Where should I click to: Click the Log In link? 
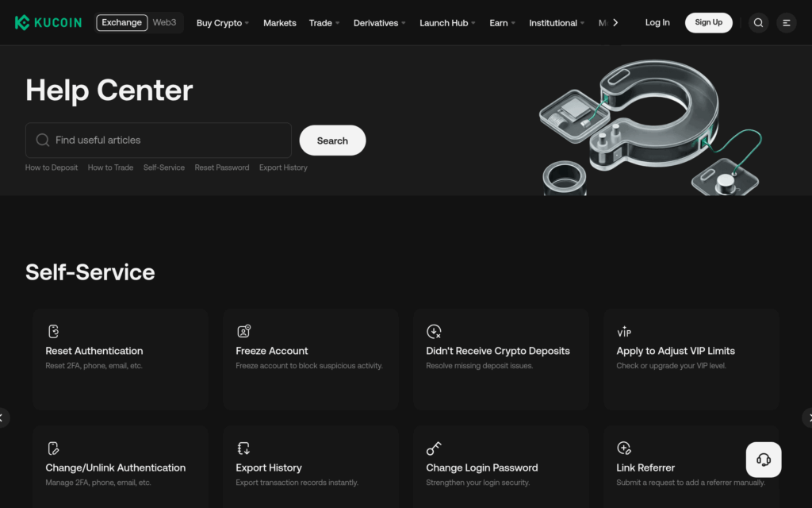657,22
